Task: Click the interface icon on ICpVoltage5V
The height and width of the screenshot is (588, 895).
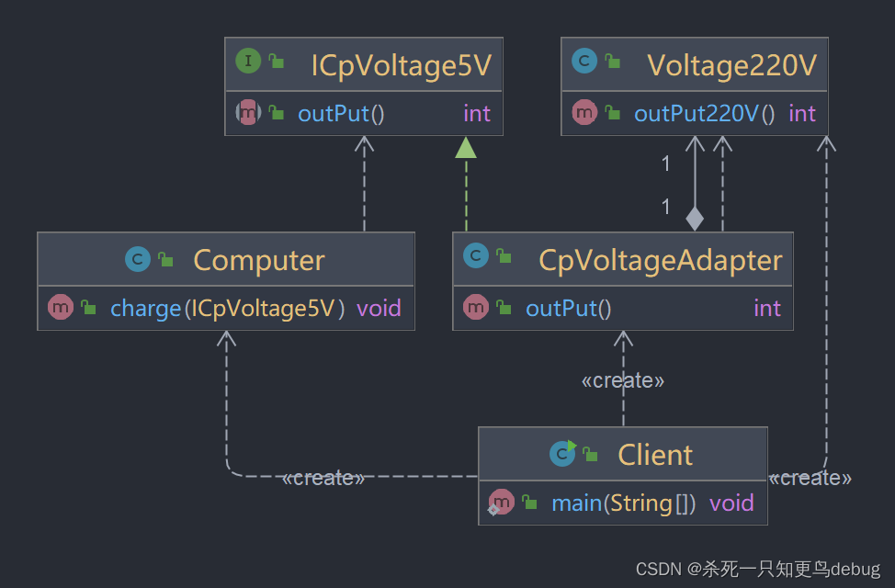Action: click(248, 61)
